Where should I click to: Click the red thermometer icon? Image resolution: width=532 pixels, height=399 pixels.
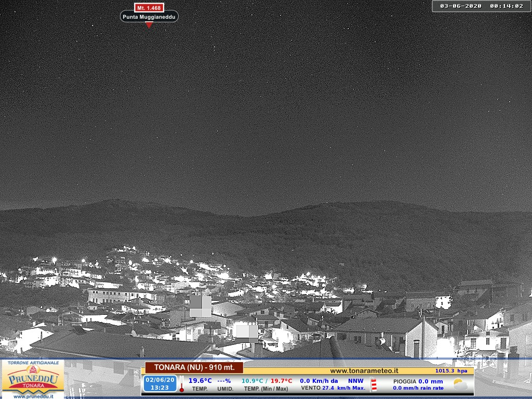[x=182, y=384]
